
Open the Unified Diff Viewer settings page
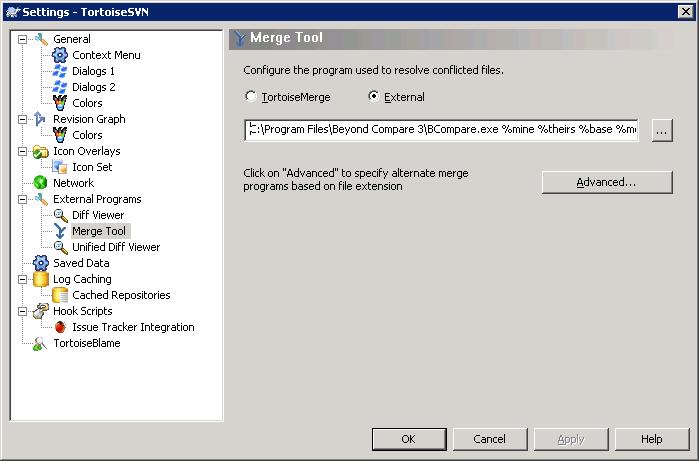click(116, 247)
